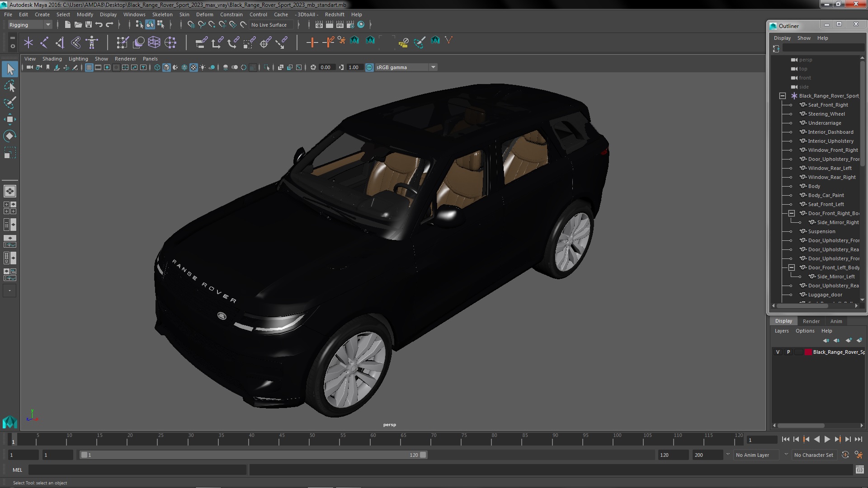Click the Save Scene floppy icon
The image size is (868, 488).
coord(88,24)
